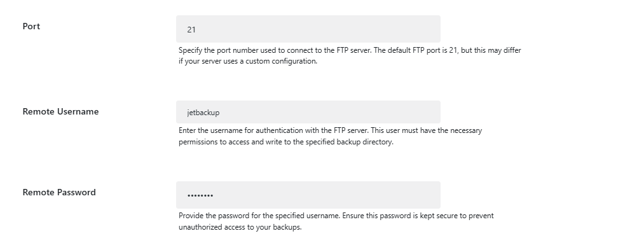Focus the Remote Username input field
This screenshot has height=250, width=644.
[x=308, y=112]
